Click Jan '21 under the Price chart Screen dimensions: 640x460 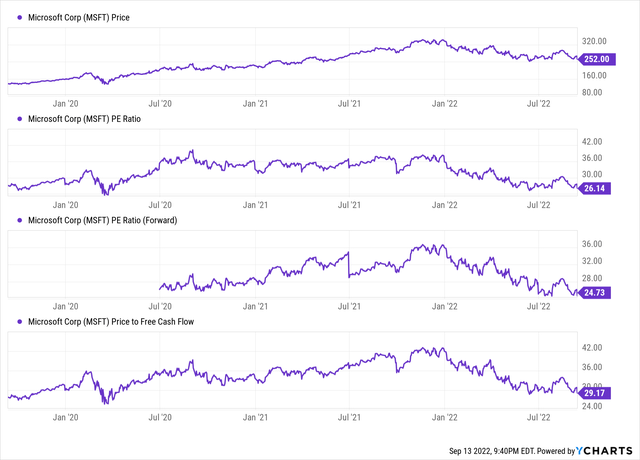(256, 102)
